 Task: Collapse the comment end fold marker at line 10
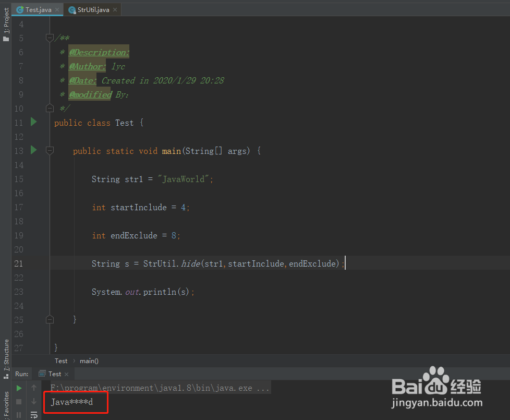click(x=50, y=108)
